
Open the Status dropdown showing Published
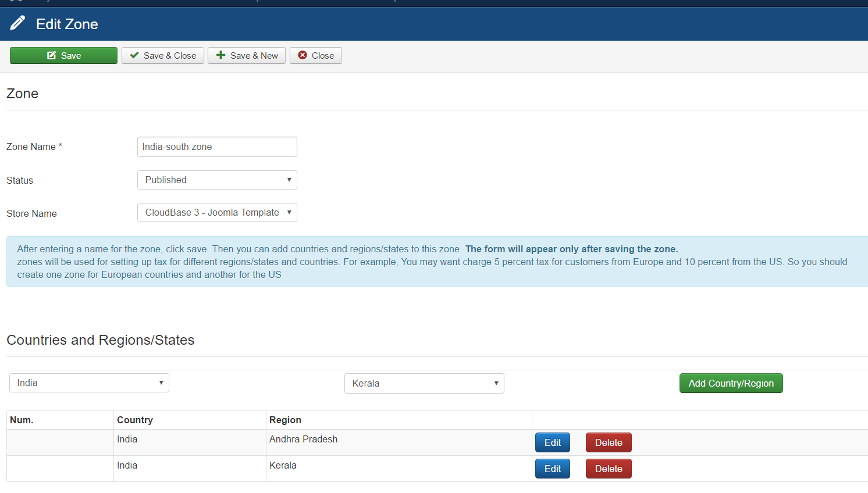pos(217,180)
